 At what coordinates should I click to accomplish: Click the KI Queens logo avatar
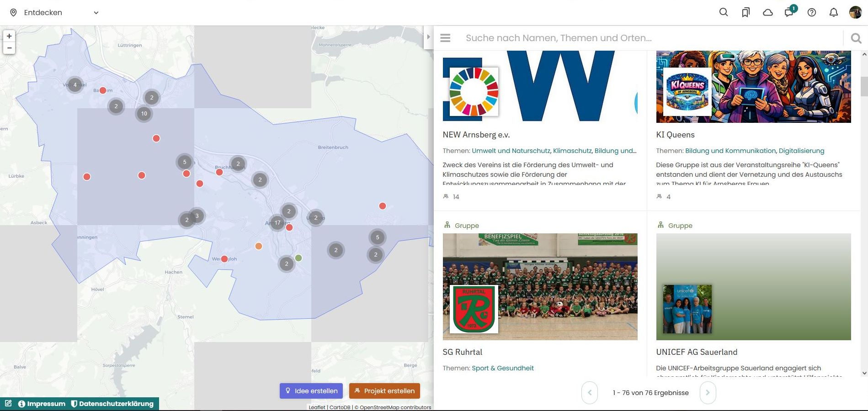tap(687, 92)
